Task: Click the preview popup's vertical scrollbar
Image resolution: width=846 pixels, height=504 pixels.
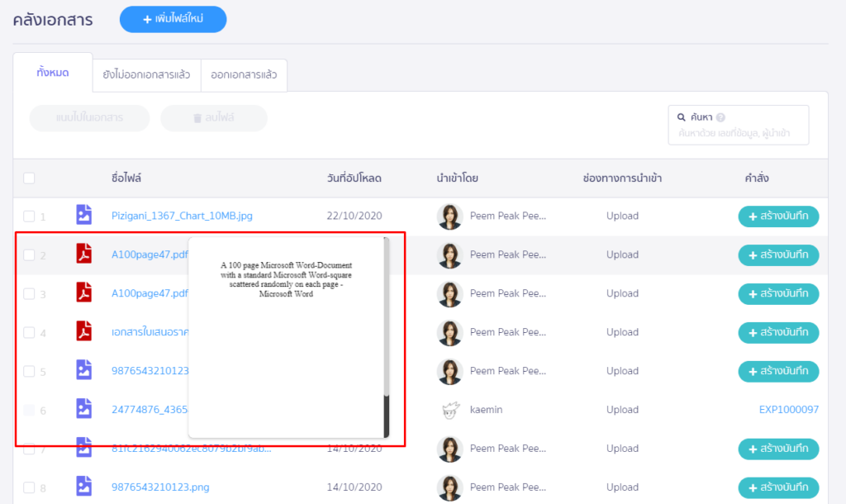Action: (x=387, y=337)
